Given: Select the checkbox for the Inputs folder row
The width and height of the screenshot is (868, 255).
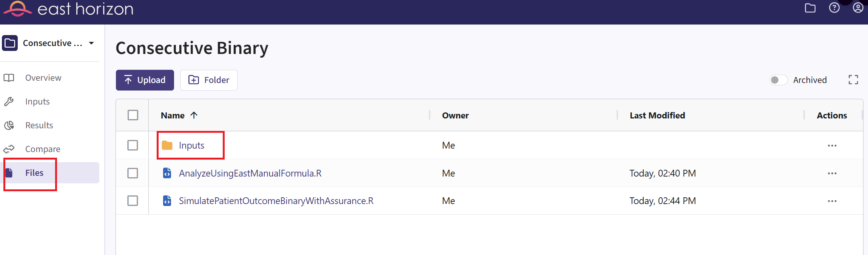Looking at the screenshot, I should (x=133, y=145).
